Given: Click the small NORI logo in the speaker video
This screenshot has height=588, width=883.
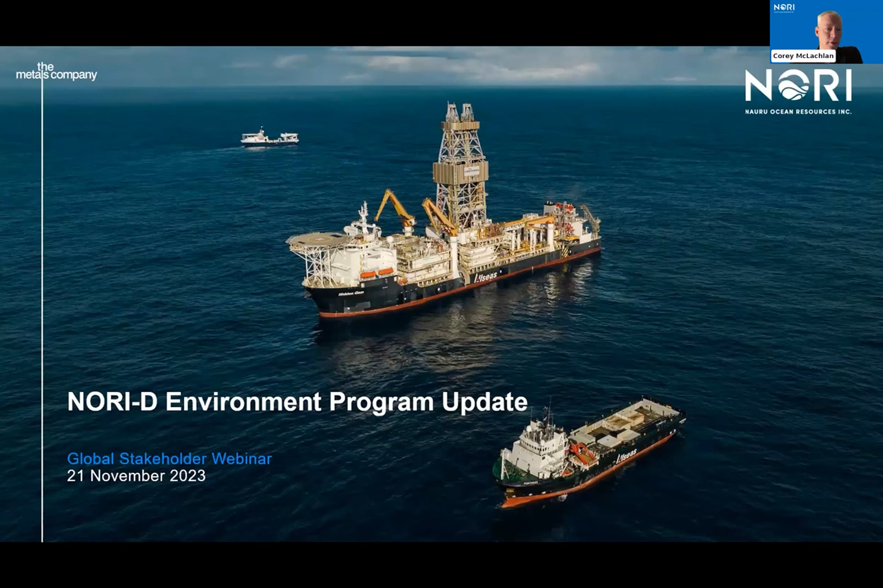Looking at the screenshot, I should tap(784, 7).
